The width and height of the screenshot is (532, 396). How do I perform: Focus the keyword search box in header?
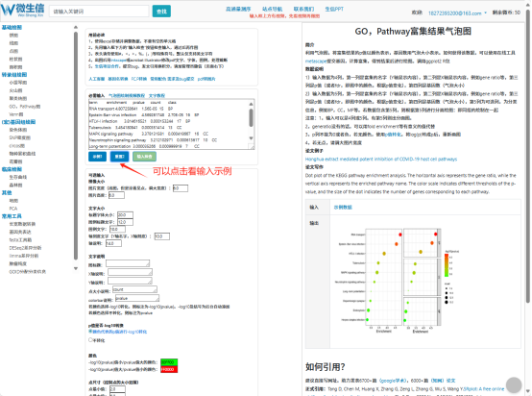pos(99,12)
